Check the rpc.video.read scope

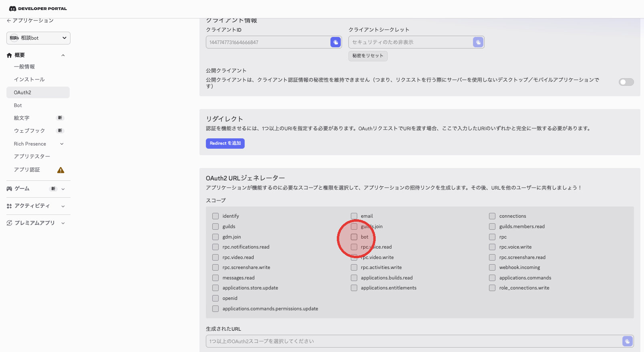[215, 257]
